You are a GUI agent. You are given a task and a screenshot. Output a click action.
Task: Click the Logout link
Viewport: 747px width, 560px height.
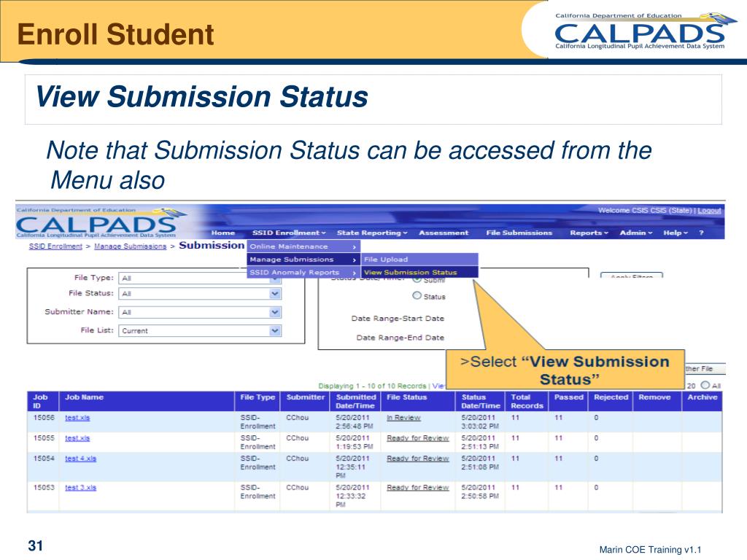pyautogui.click(x=709, y=211)
